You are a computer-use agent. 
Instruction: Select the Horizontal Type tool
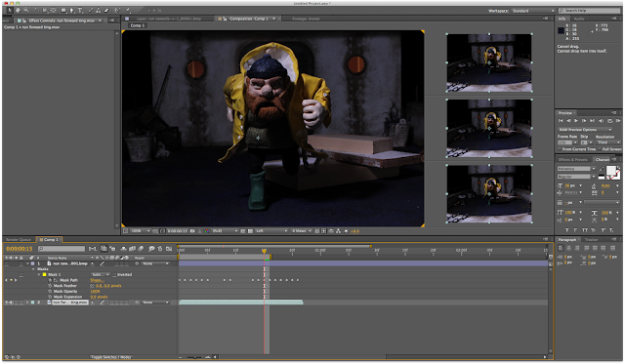tap(80, 11)
